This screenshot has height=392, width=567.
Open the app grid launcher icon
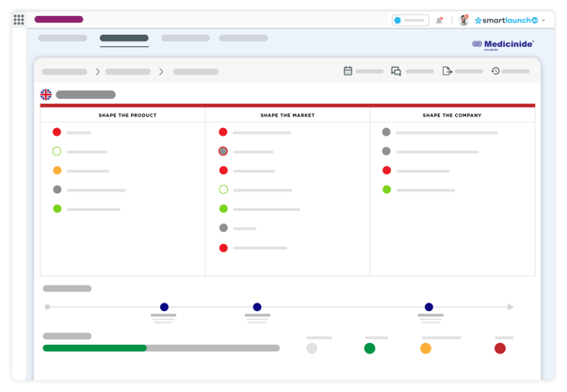pyautogui.click(x=19, y=20)
